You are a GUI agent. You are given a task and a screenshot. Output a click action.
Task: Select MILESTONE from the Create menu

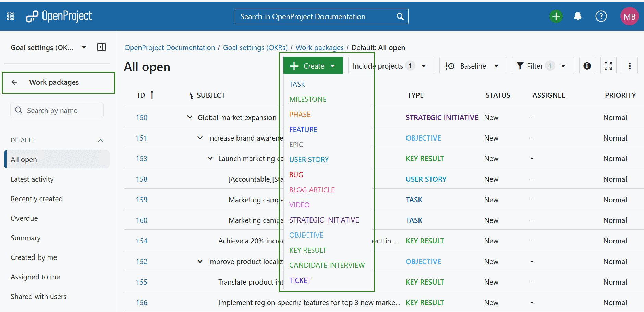[307, 99]
